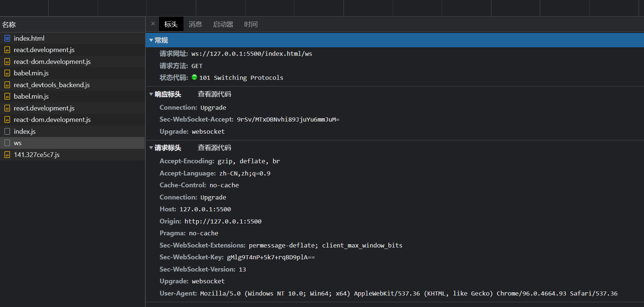Click the icon of first react.development.js

click(x=7, y=50)
